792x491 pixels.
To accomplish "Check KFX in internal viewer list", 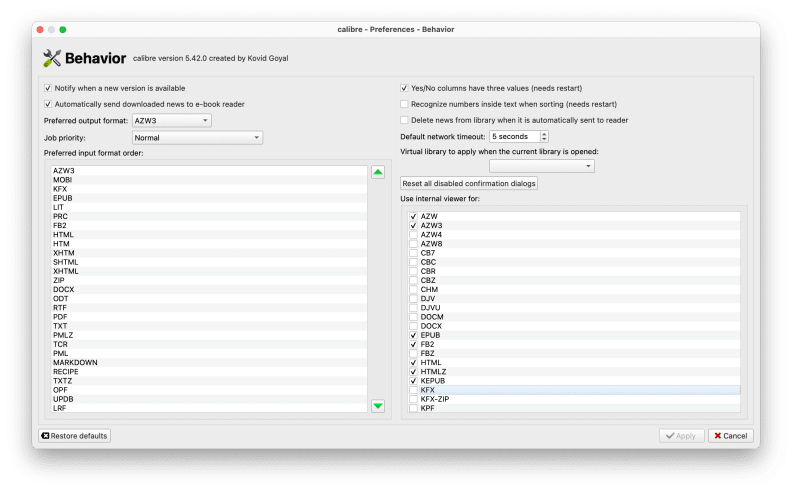I will click(413, 390).
